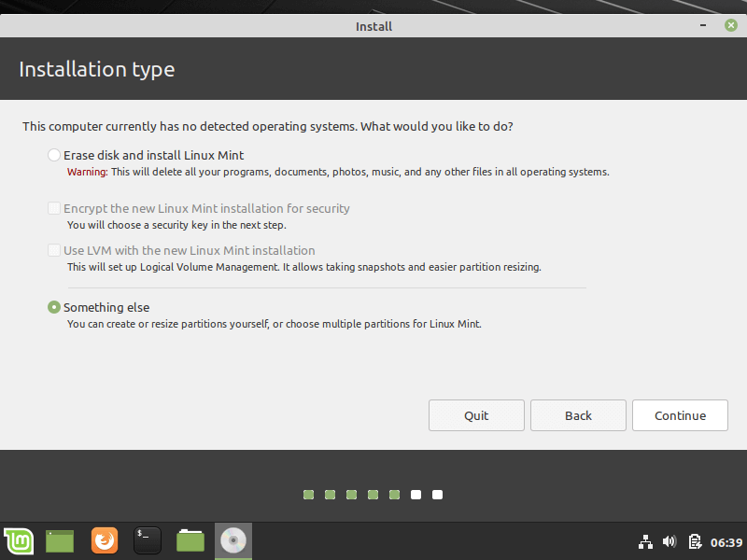This screenshot has height=560, width=747.
Task: Click the Show Desktop green panel icon
Action: click(60, 541)
